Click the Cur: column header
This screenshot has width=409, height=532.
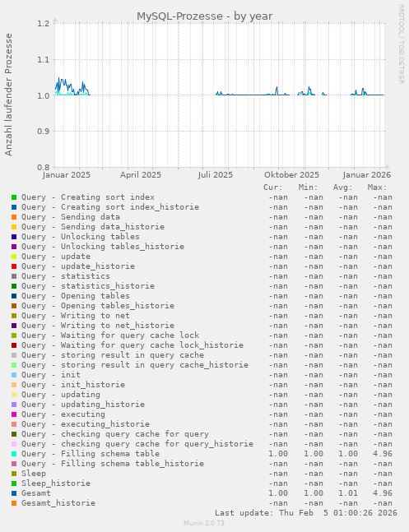click(x=273, y=187)
